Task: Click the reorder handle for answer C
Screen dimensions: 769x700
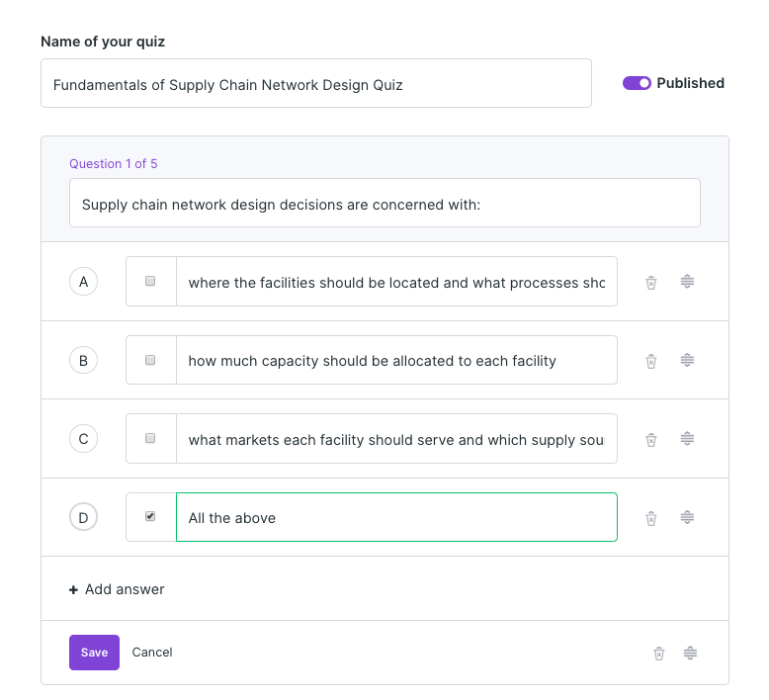Action: coord(687,439)
